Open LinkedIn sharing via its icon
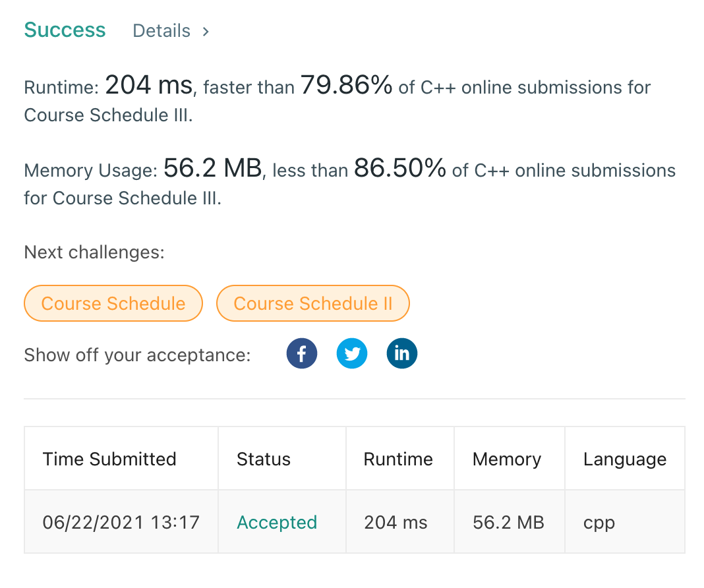 401,353
